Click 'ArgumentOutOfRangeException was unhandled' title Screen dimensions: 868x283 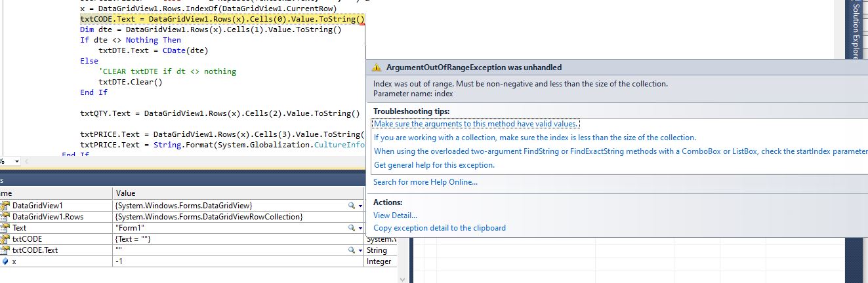click(474, 67)
